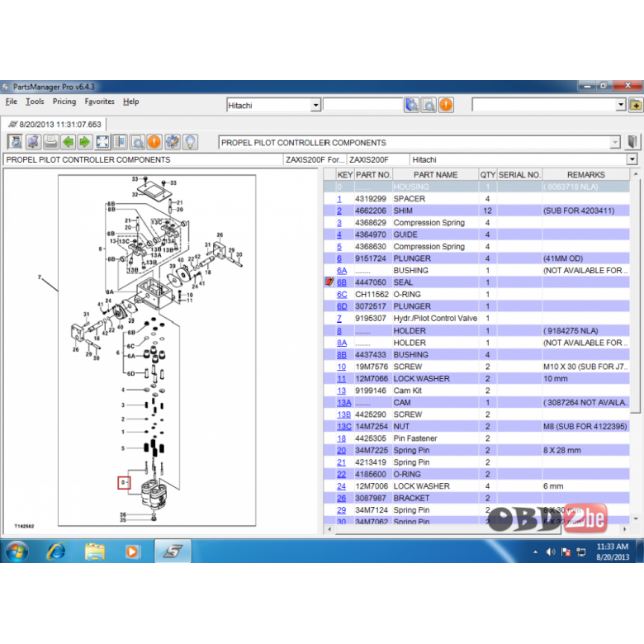Click key link 13C for NUT

tap(344, 426)
